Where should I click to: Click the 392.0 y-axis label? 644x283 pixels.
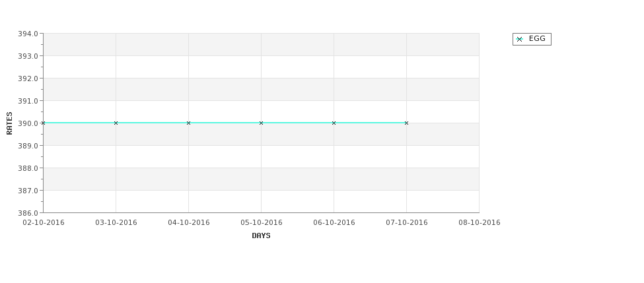tap(28, 79)
